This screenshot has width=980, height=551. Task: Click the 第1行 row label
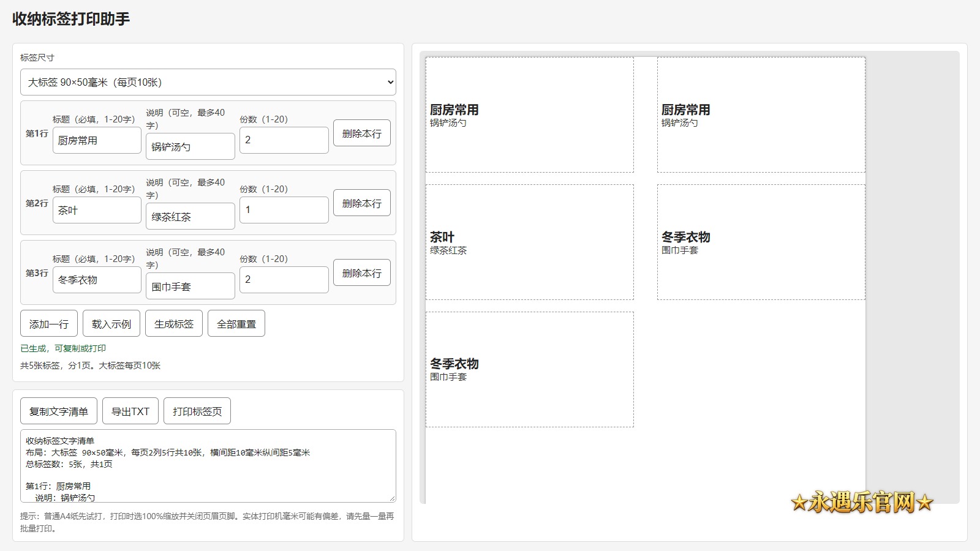(x=37, y=133)
